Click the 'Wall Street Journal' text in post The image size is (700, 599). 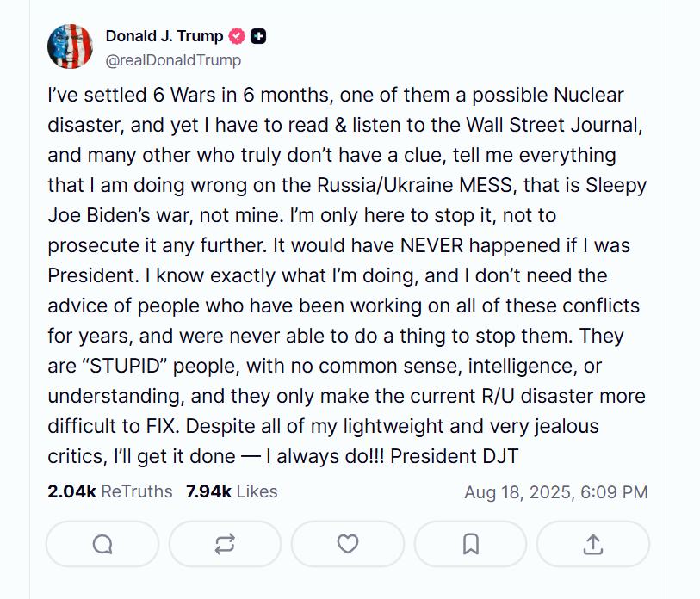pyautogui.click(x=555, y=125)
